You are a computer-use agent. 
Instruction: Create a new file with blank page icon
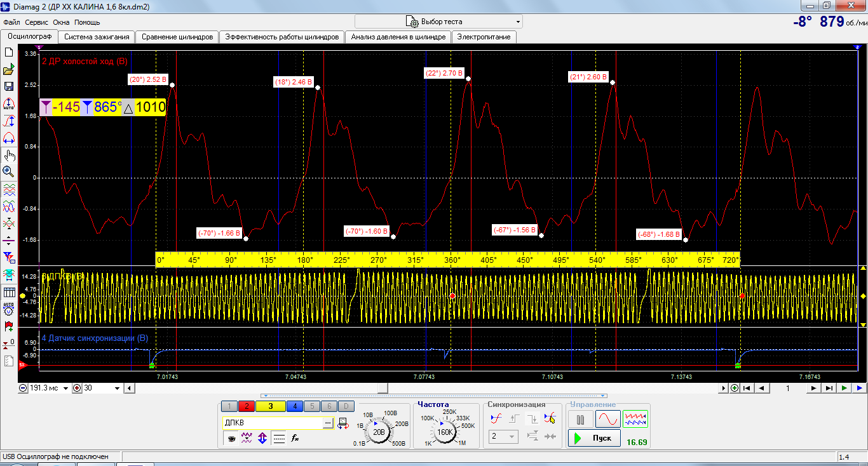(x=9, y=53)
